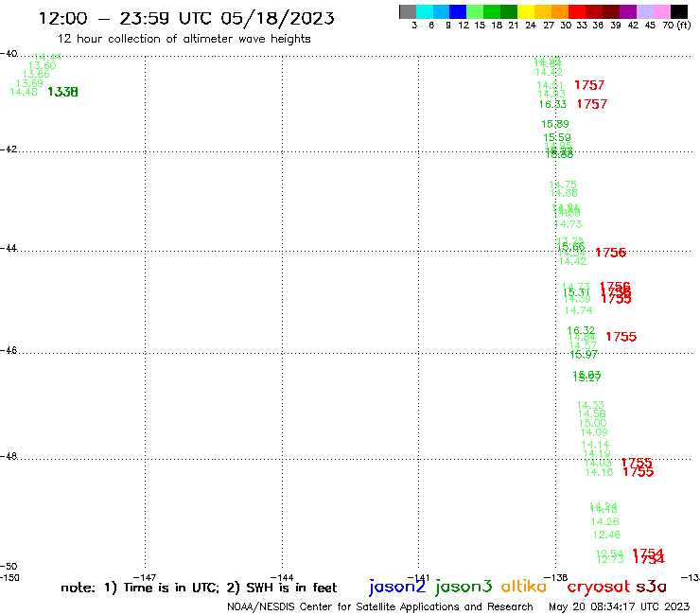Click the -44 latitude axis label

(9, 248)
